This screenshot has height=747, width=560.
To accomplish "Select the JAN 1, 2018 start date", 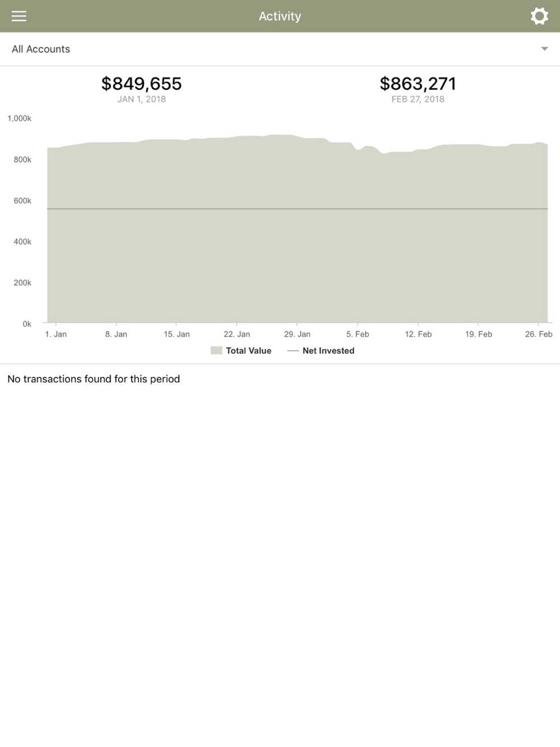I will coord(142,99).
